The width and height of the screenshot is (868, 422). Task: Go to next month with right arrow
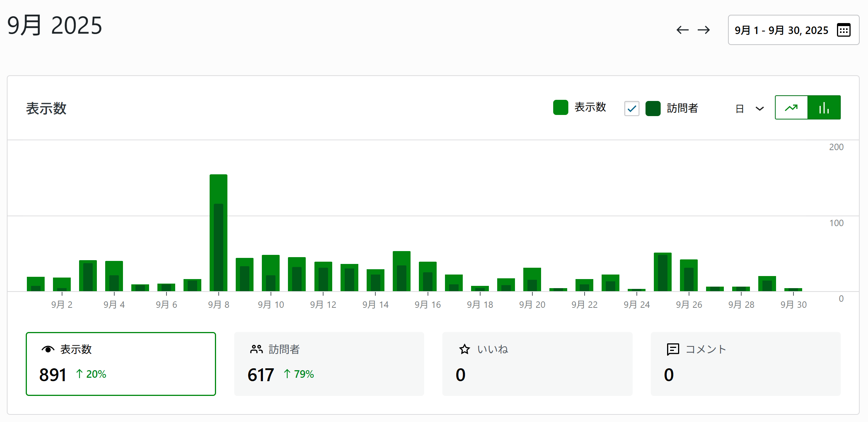tap(704, 30)
